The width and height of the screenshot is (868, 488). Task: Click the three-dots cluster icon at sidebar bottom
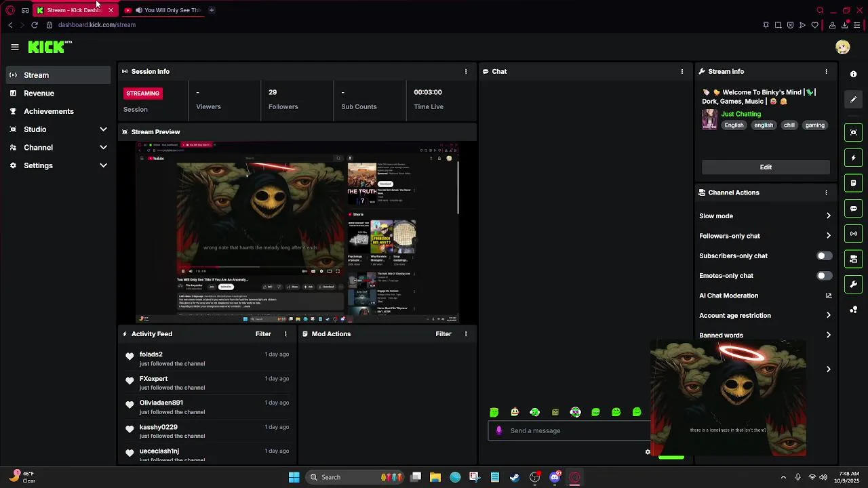[x=854, y=310]
